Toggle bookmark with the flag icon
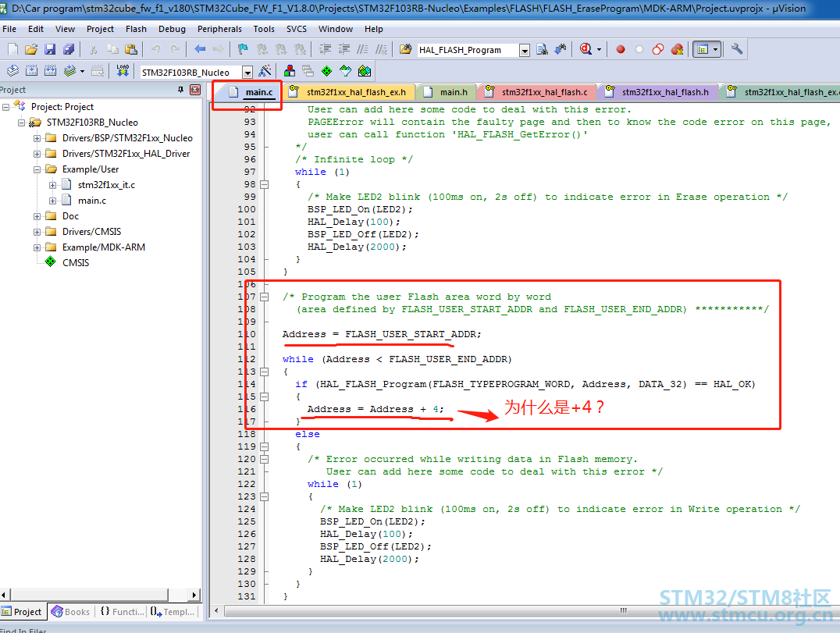The image size is (840, 633). point(243,49)
